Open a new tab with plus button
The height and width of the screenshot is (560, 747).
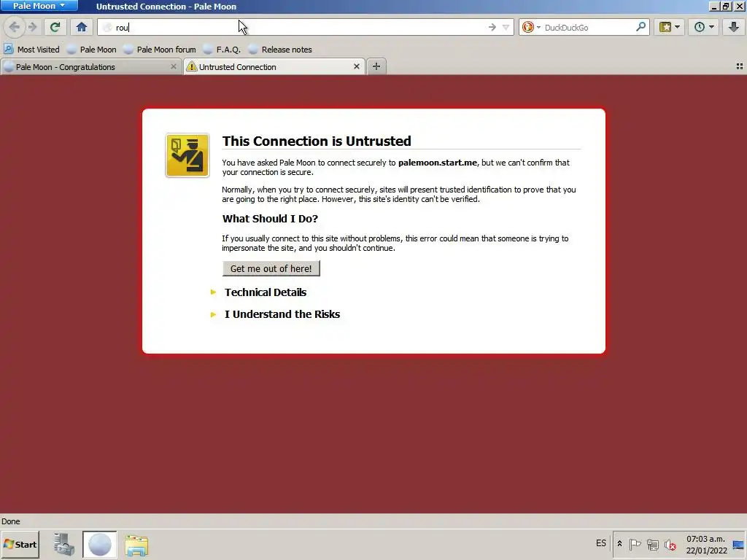tap(376, 66)
